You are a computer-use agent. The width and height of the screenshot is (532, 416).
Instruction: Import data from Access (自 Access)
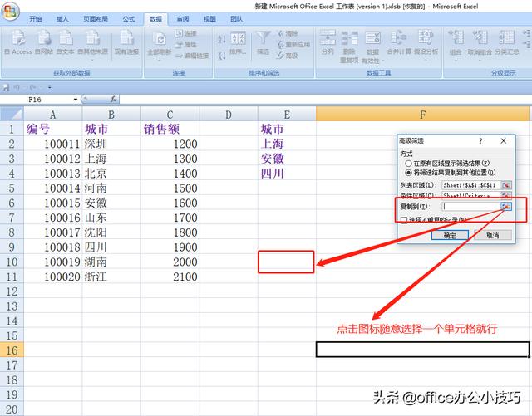click(18, 42)
